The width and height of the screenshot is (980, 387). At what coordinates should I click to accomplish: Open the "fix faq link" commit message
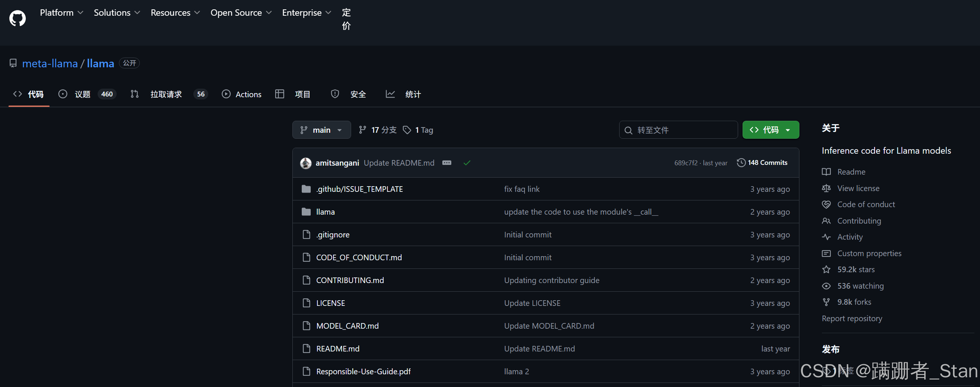(522, 189)
